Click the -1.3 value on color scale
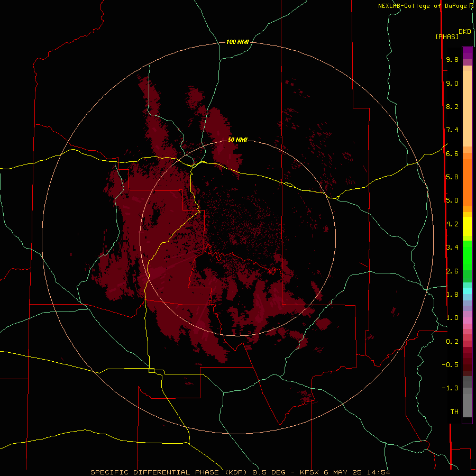The height and width of the screenshot is (476, 476). (x=450, y=388)
